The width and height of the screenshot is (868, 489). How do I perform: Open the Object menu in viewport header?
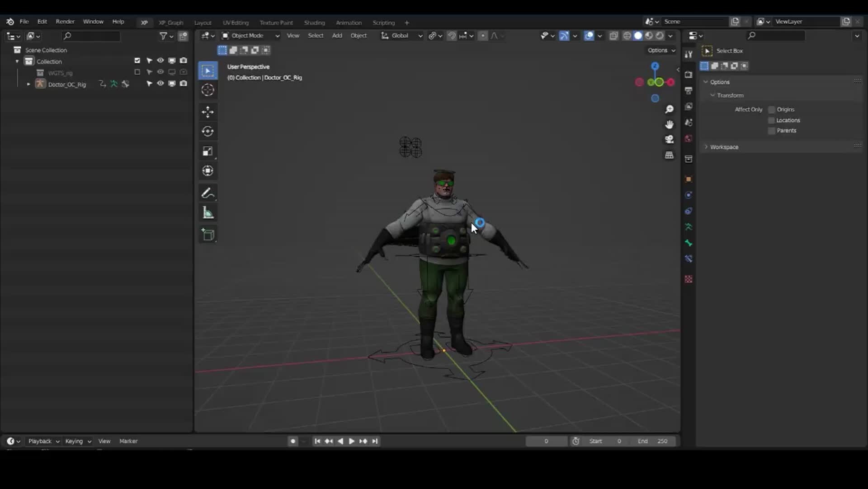pyautogui.click(x=359, y=35)
